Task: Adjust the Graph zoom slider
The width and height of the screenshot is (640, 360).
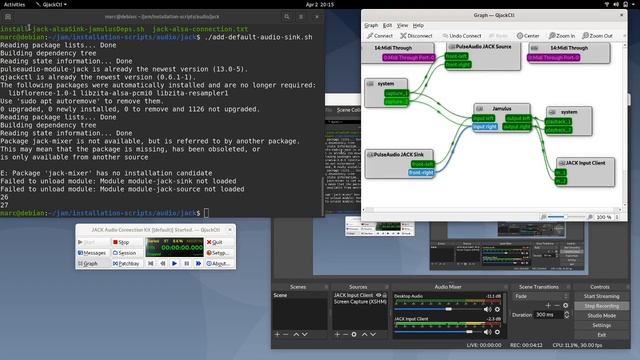Action: [565, 217]
